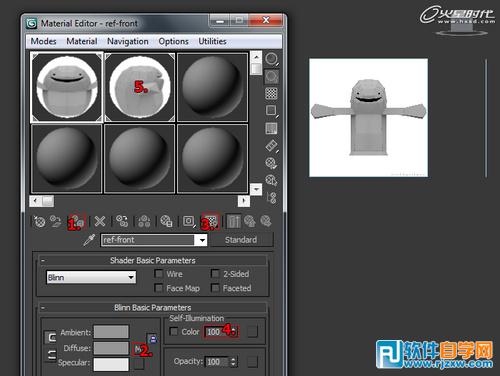Click the Reset Map/Material X icon

click(x=100, y=221)
